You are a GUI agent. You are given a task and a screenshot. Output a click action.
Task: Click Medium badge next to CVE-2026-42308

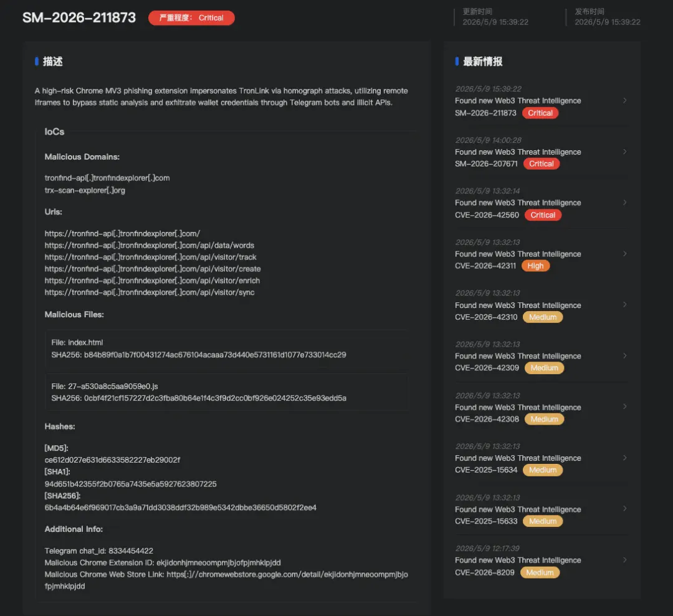click(x=544, y=419)
